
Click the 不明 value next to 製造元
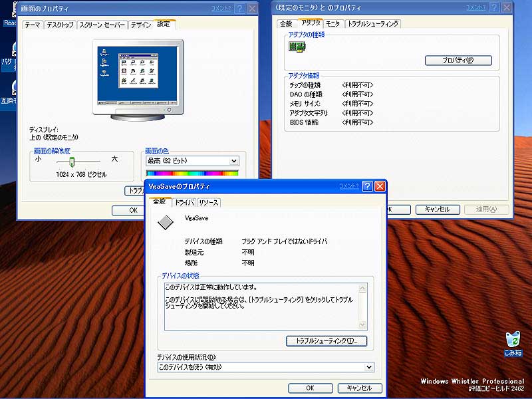pyautogui.click(x=248, y=253)
